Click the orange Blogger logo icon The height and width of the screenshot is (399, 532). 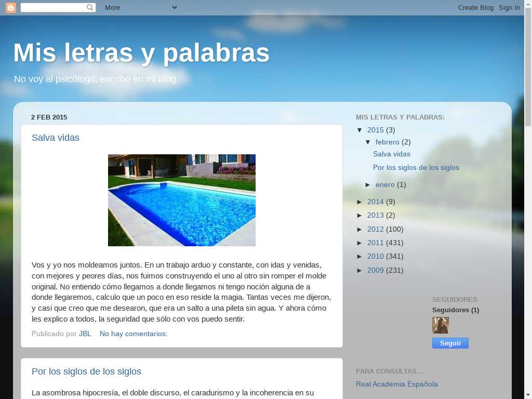pyautogui.click(x=10, y=7)
